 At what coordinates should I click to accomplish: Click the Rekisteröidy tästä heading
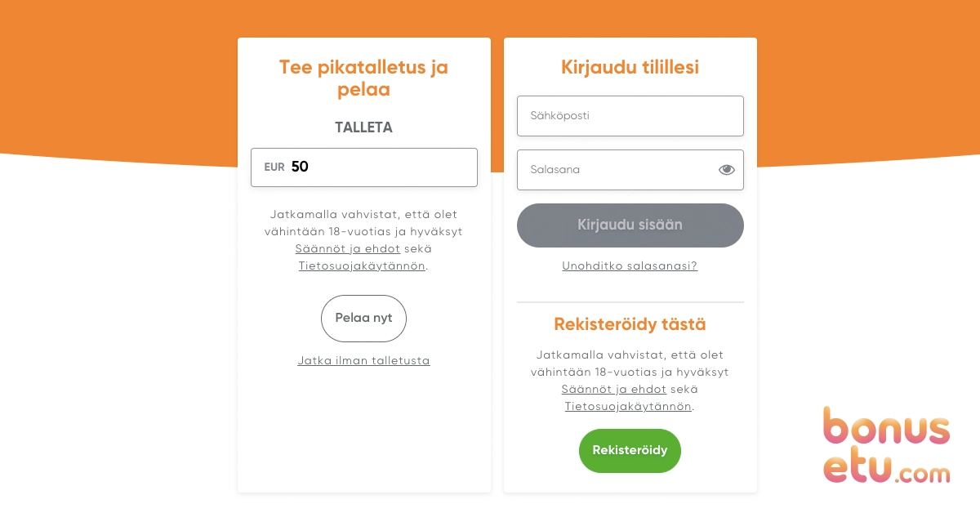[x=630, y=324]
